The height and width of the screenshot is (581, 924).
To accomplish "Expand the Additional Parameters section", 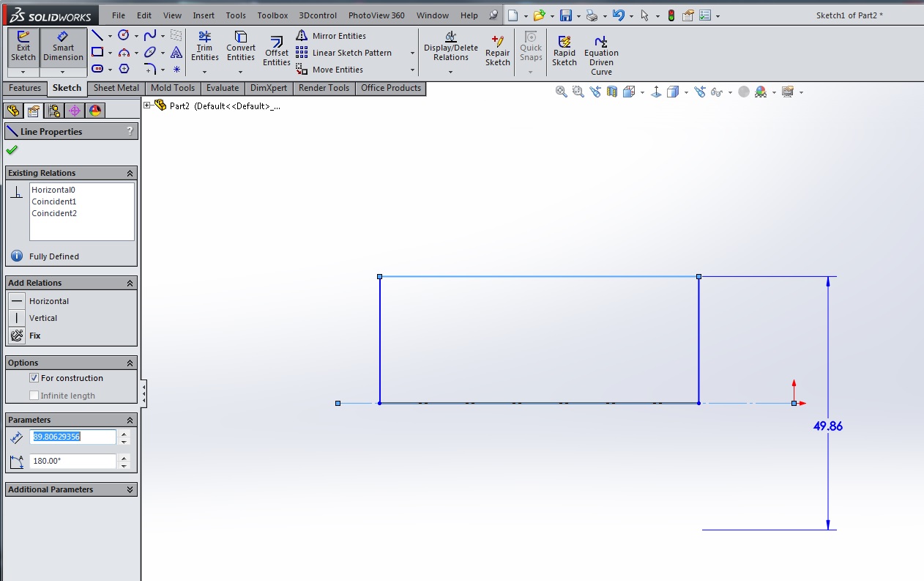I will (130, 489).
